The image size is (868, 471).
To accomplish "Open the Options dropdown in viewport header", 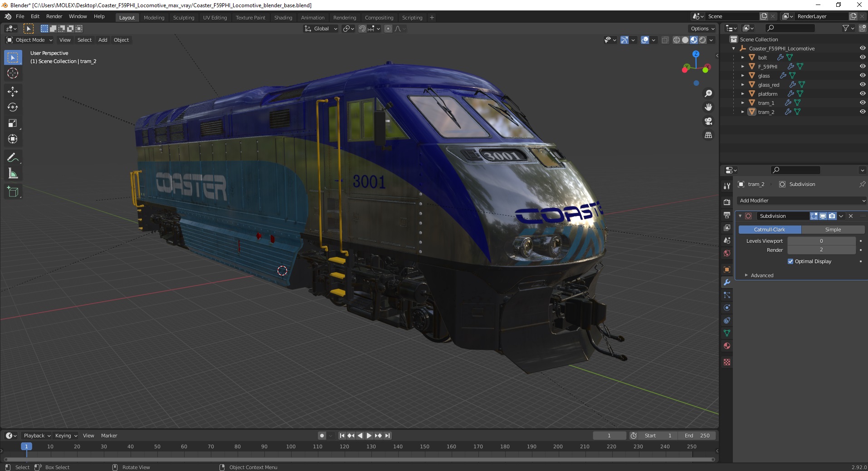I will 702,29.
